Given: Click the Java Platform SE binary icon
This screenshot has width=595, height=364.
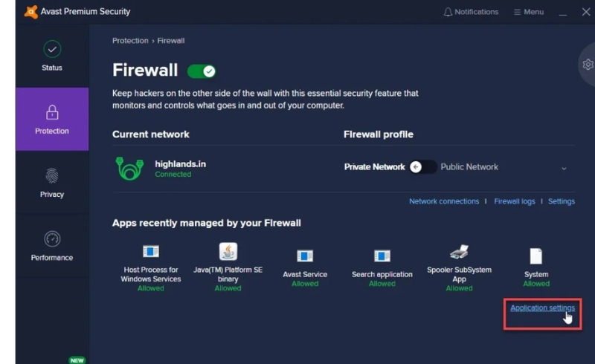Looking at the screenshot, I should [x=228, y=252].
